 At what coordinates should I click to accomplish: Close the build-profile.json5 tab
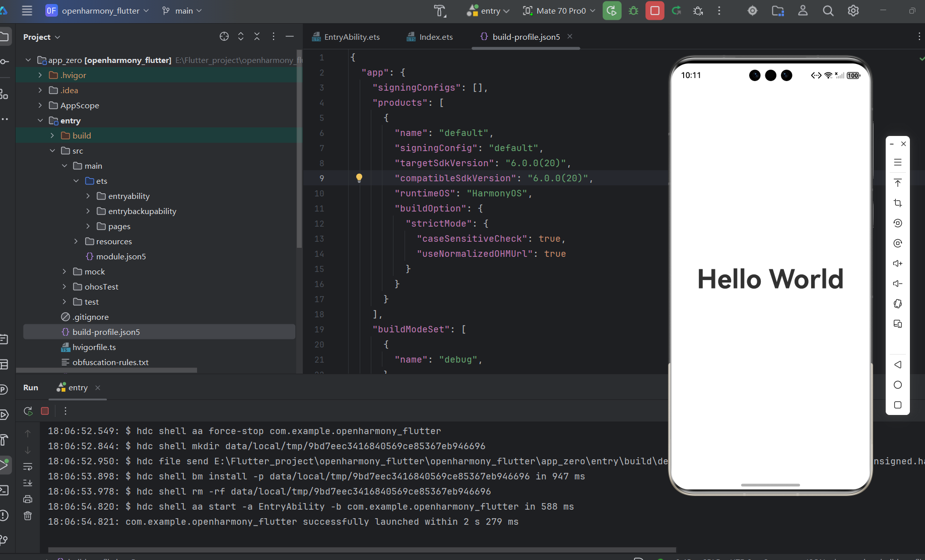570,36
